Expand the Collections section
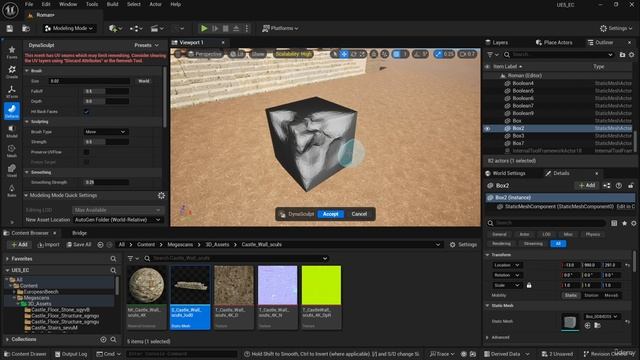Screen dimensions: 640x360 [7, 340]
